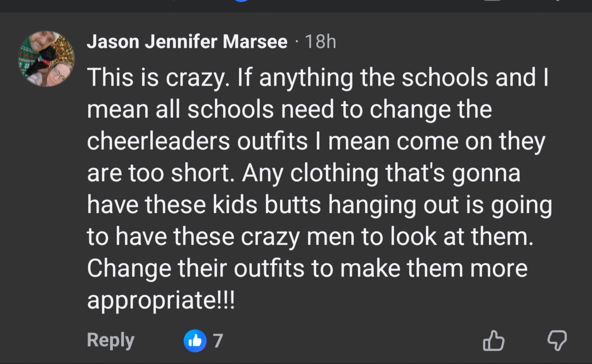Click the word "Jason" in the commenter name
The width and height of the screenshot is (592, 364).
pyautogui.click(x=113, y=42)
